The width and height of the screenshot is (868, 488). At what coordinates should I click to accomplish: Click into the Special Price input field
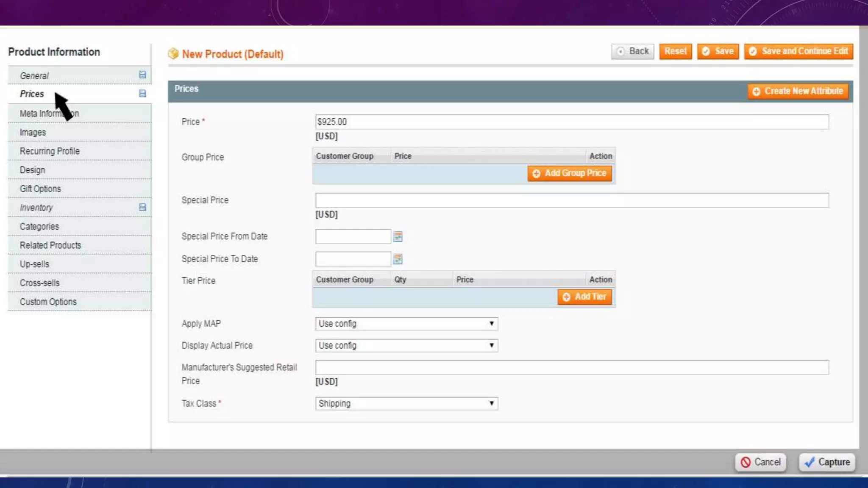571,200
